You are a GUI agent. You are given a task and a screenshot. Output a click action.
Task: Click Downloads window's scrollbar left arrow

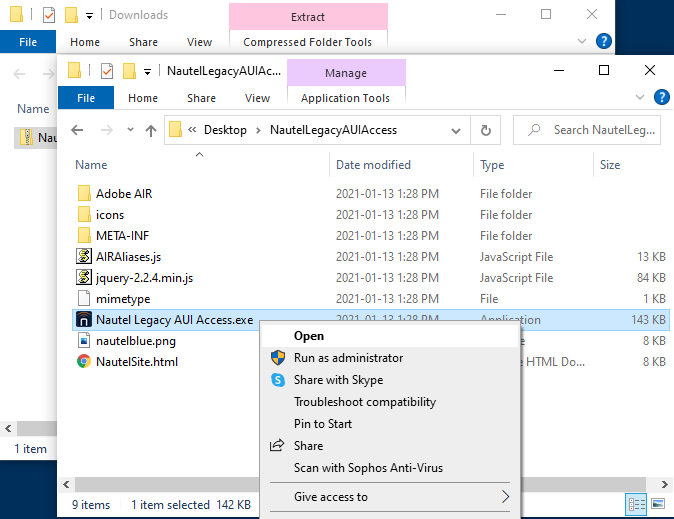8,428
